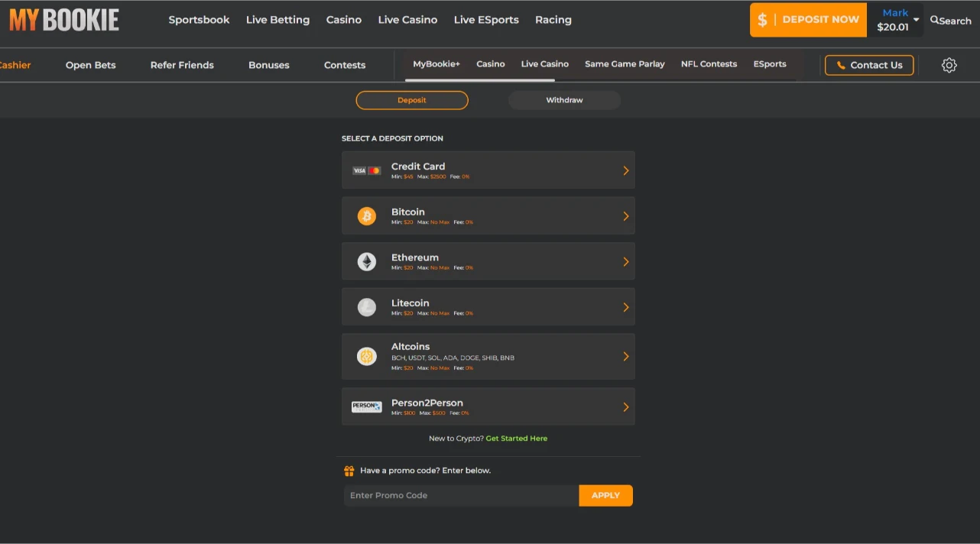Click the MyBookie logo

click(x=64, y=20)
